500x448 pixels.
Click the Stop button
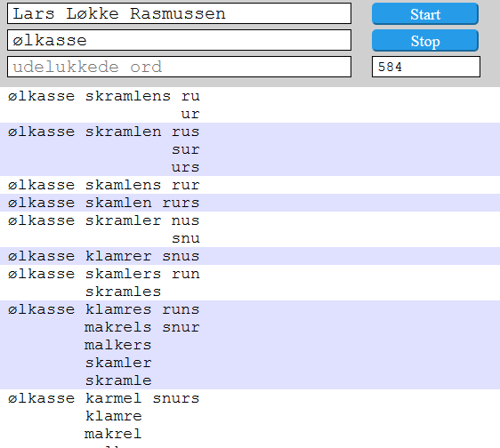click(x=425, y=41)
